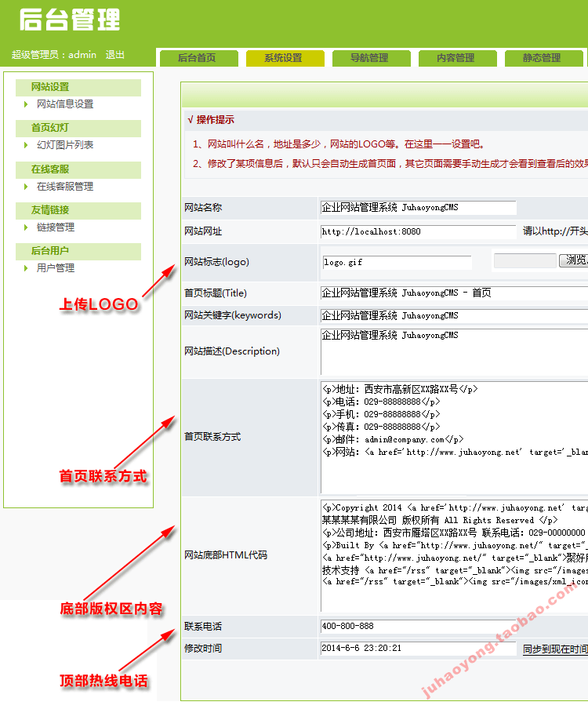The image size is (588, 709).
Task: Select the 后台用户 sidebar section header
Action: coord(78,251)
